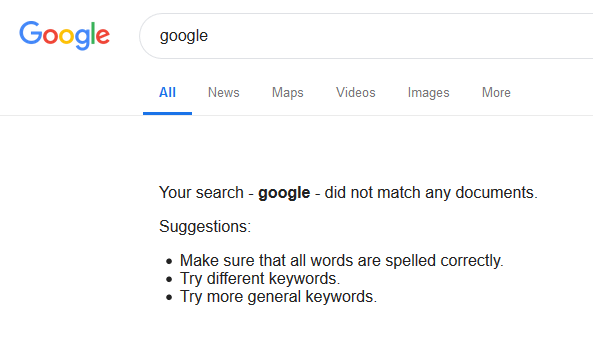This screenshot has width=593, height=363.
Task: Focus the search box containing google
Action: [366, 36]
